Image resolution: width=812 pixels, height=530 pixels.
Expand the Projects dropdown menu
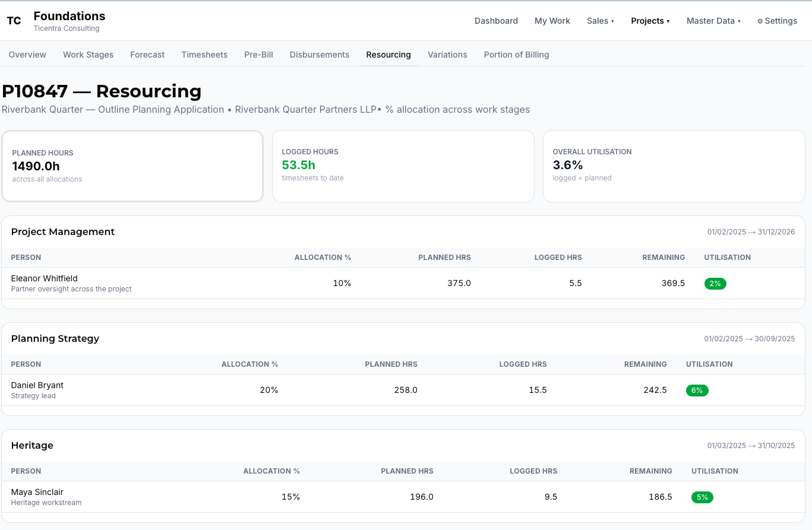coord(650,21)
